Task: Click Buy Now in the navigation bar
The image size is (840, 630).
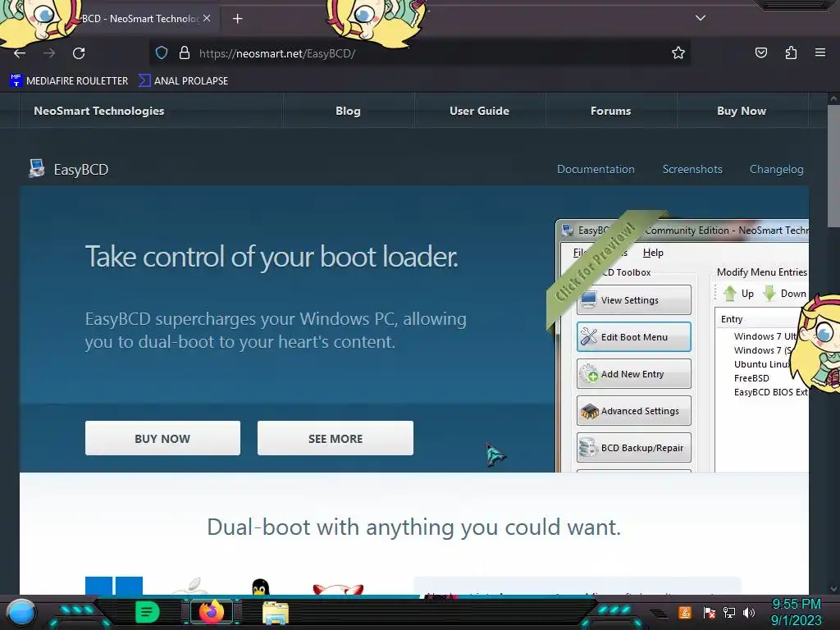Action: pos(742,111)
